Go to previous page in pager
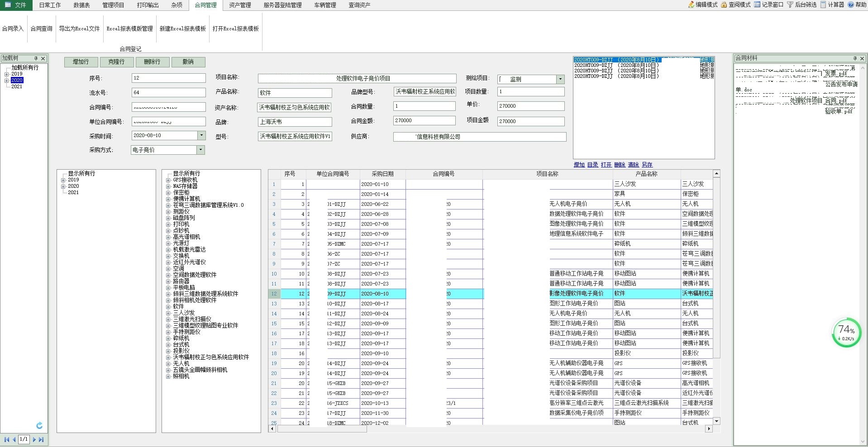Viewport: 868px width, 447px height. [14, 439]
